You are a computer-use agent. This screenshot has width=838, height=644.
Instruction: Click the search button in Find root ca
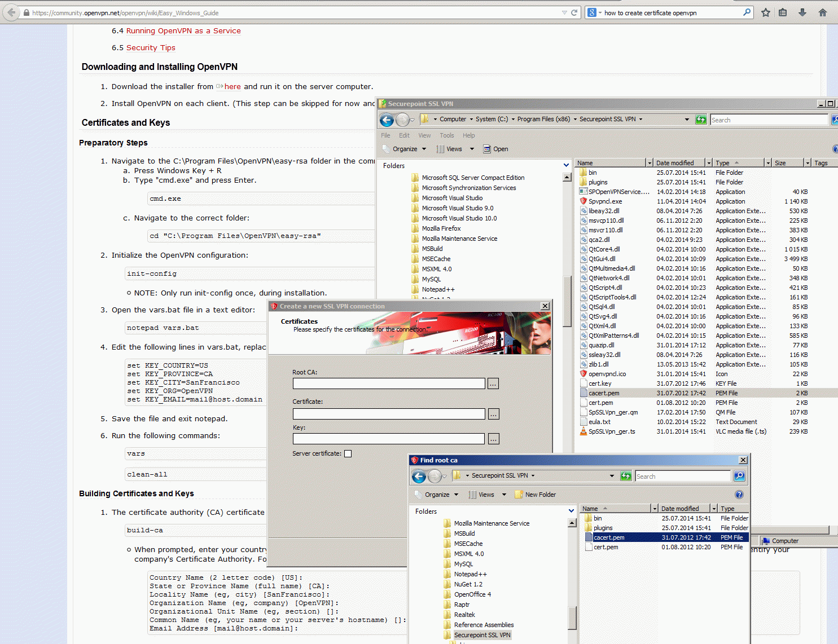point(739,476)
